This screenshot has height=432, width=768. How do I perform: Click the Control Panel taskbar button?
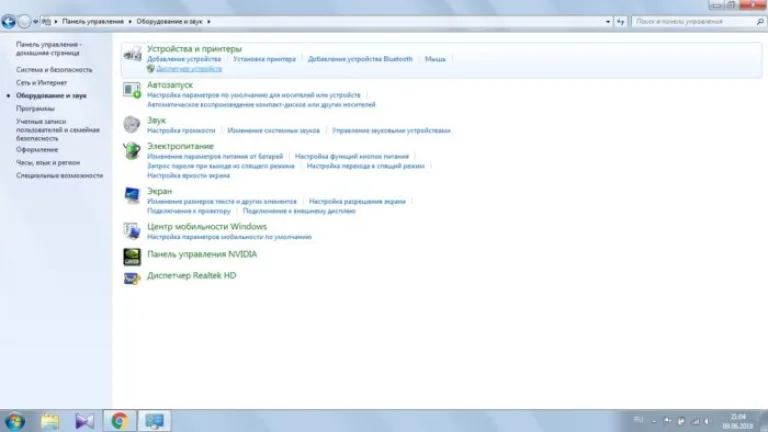(x=154, y=421)
